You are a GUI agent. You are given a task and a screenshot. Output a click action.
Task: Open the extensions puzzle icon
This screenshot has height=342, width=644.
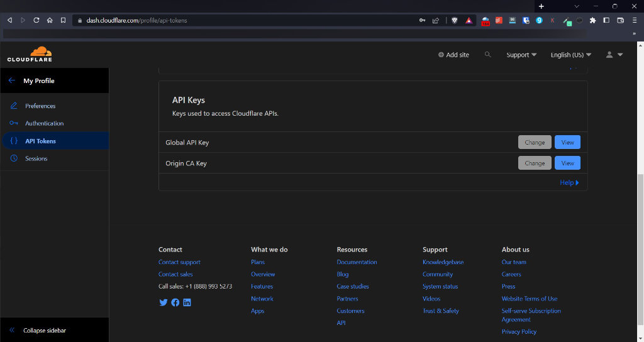click(592, 20)
